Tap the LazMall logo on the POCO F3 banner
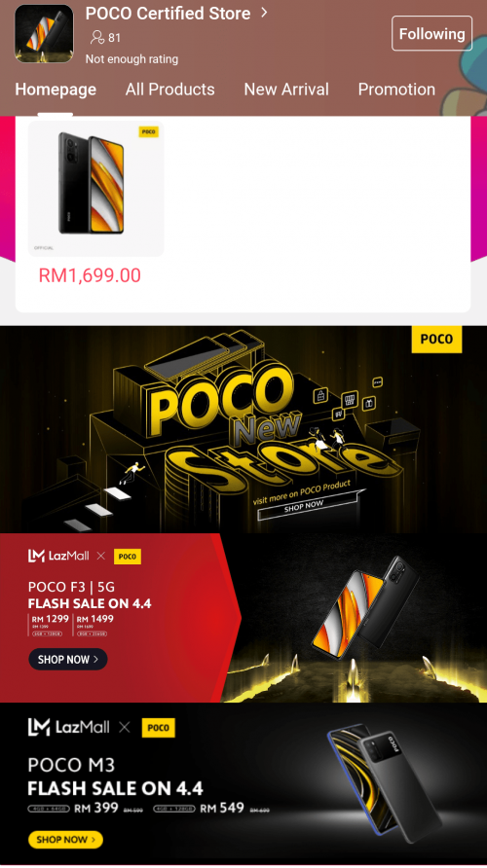Screen dimensions: 487x868 pyautogui.click(x=58, y=556)
